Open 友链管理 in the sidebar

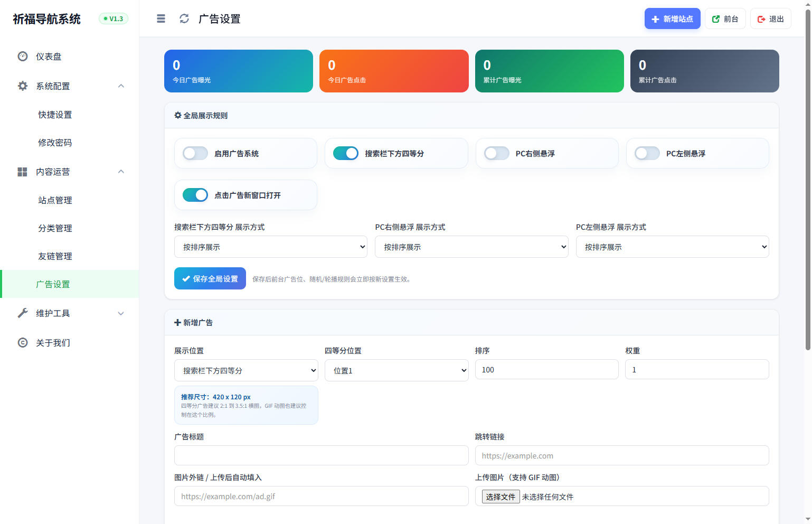70,256
